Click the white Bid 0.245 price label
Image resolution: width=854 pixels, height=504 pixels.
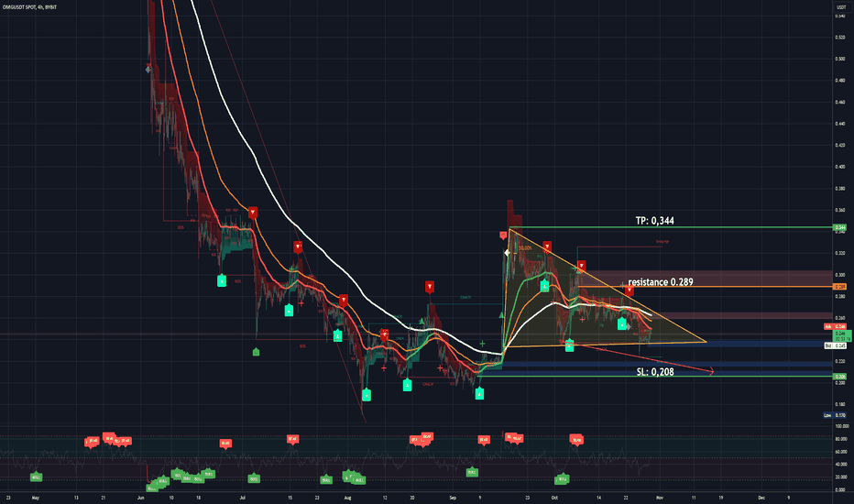(836, 345)
